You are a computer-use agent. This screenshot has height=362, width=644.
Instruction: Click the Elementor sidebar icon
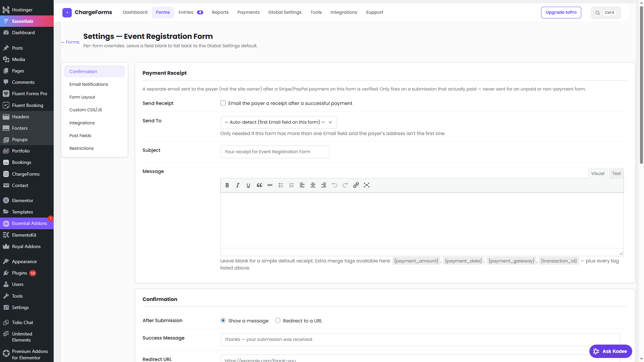tap(6, 200)
